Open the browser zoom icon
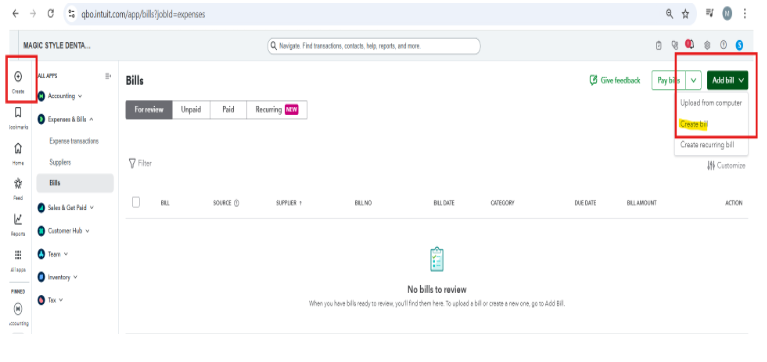The height and width of the screenshot is (362, 767). [669, 14]
